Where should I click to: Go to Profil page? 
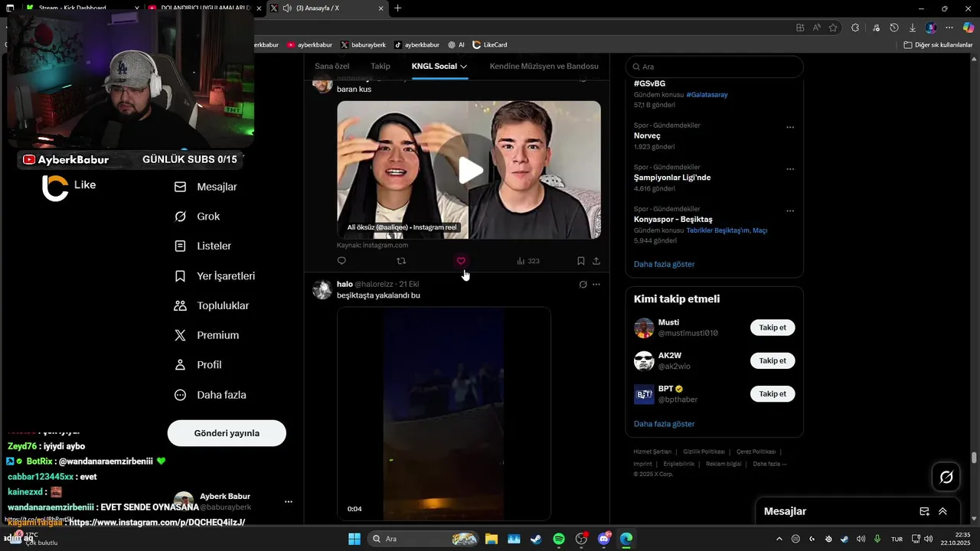tap(198, 365)
